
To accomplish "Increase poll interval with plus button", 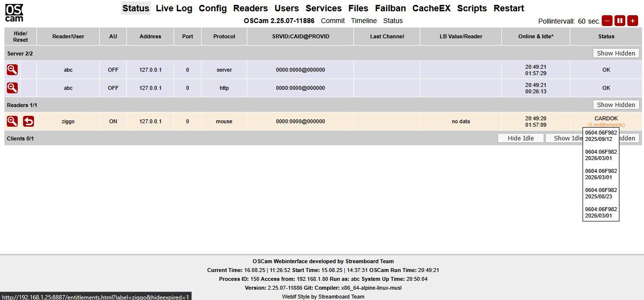I will point(633,21).
